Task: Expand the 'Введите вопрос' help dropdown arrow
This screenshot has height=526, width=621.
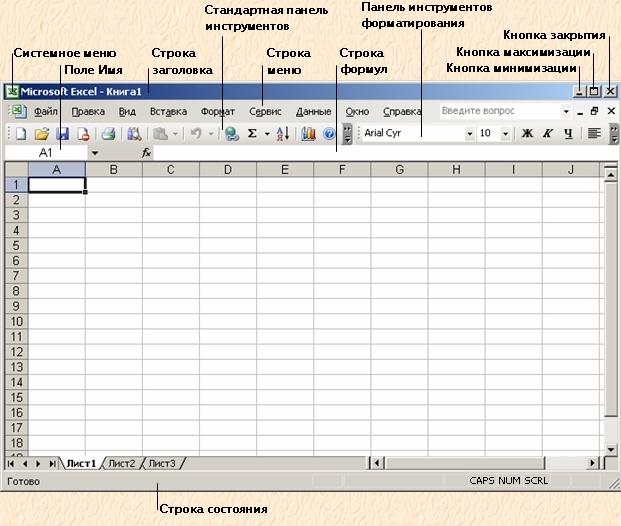Action: [x=566, y=111]
